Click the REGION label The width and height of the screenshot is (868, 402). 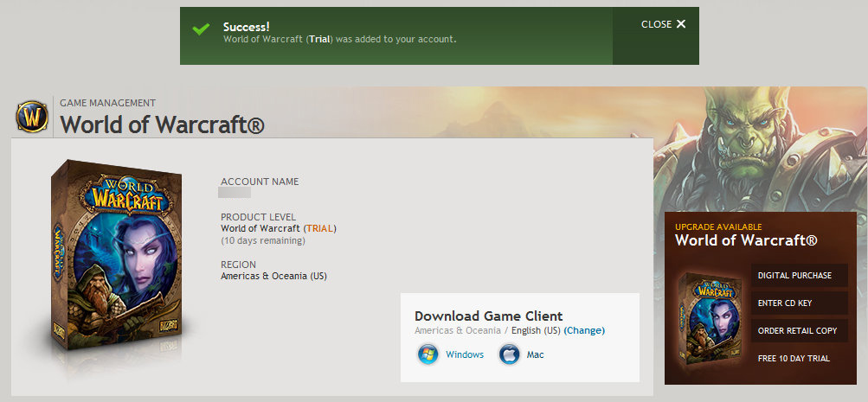coord(239,265)
